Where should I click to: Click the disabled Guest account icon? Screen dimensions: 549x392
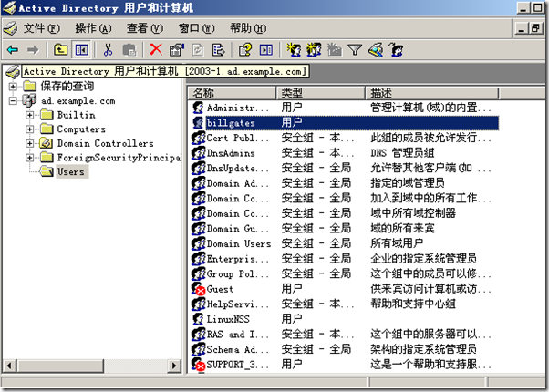(x=198, y=289)
